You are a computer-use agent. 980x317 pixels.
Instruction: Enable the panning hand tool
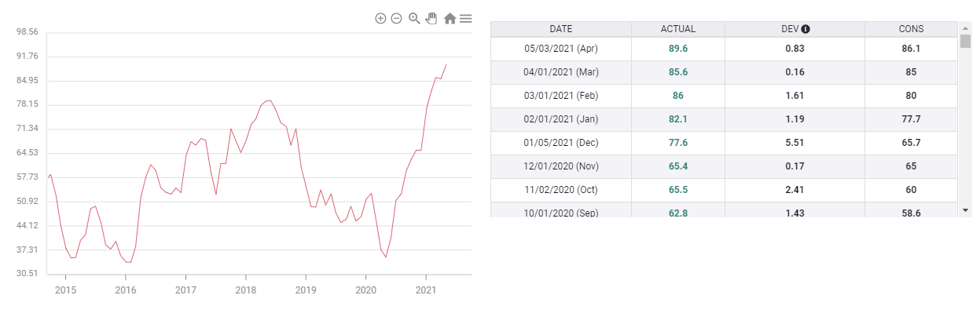pos(431,18)
